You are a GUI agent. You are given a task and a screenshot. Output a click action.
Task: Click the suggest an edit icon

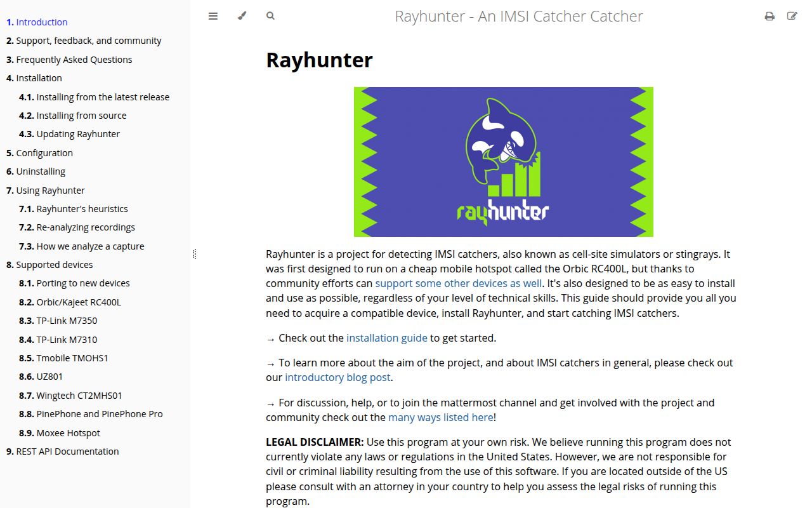792,16
